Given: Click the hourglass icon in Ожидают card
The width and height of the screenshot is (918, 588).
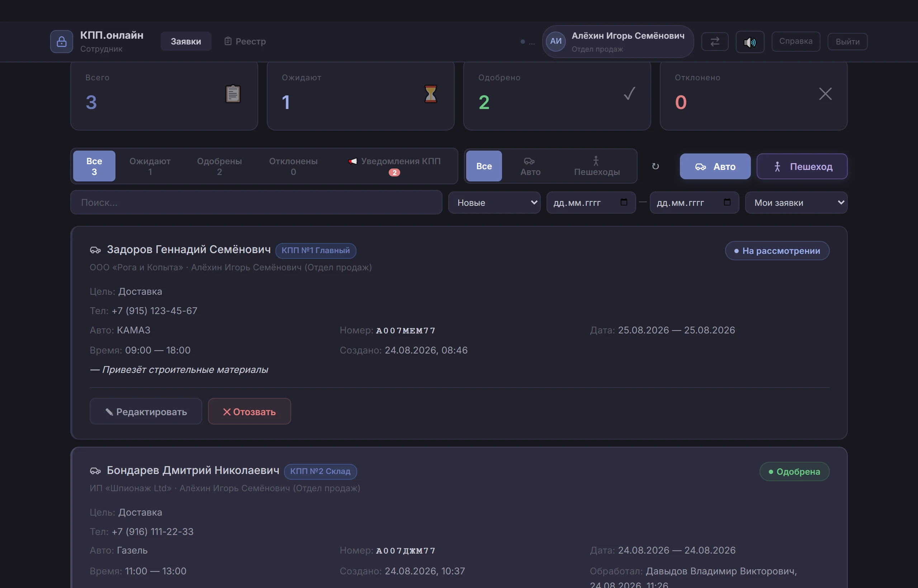Looking at the screenshot, I should click(430, 94).
